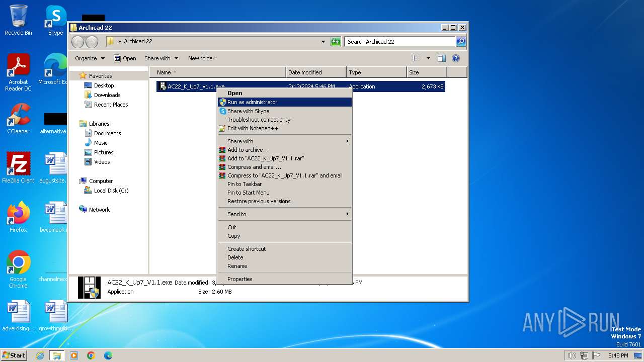Launch Firefox from the desktop

(18, 217)
